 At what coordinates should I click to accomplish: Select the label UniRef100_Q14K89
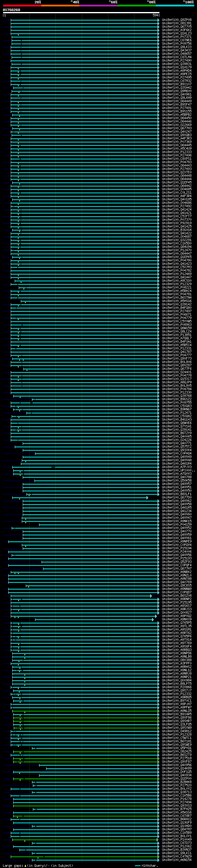click(177, 768)
